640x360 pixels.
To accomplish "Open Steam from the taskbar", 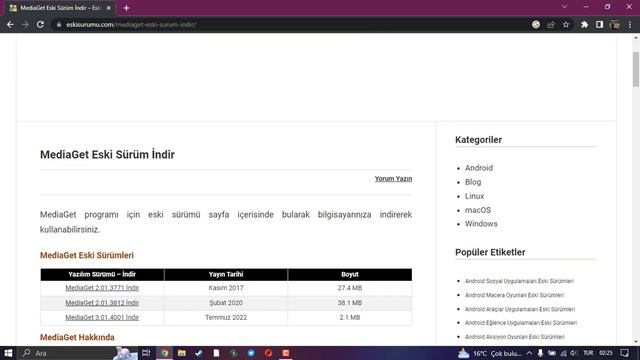I will (x=199, y=353).
